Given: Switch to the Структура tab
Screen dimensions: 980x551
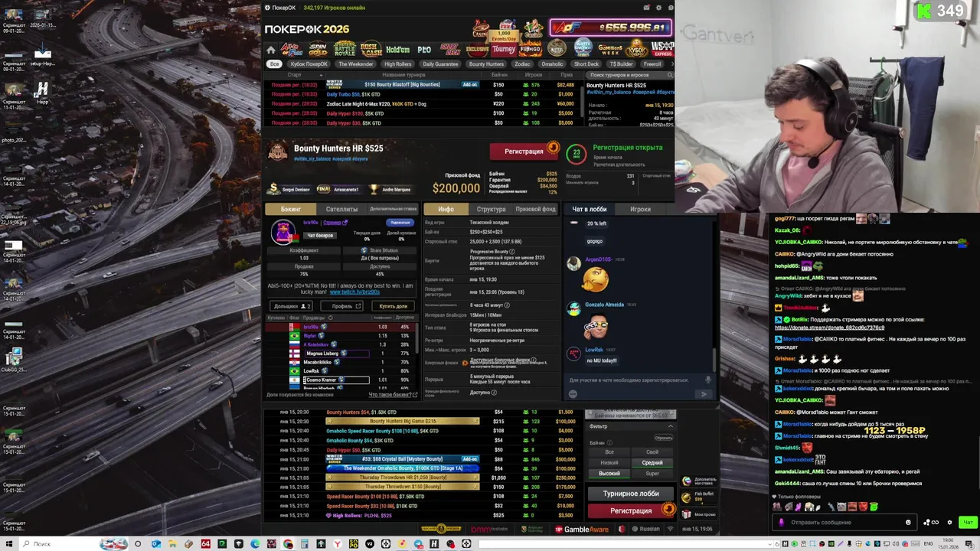Looking at the screenshot, I should coord(491,209).
